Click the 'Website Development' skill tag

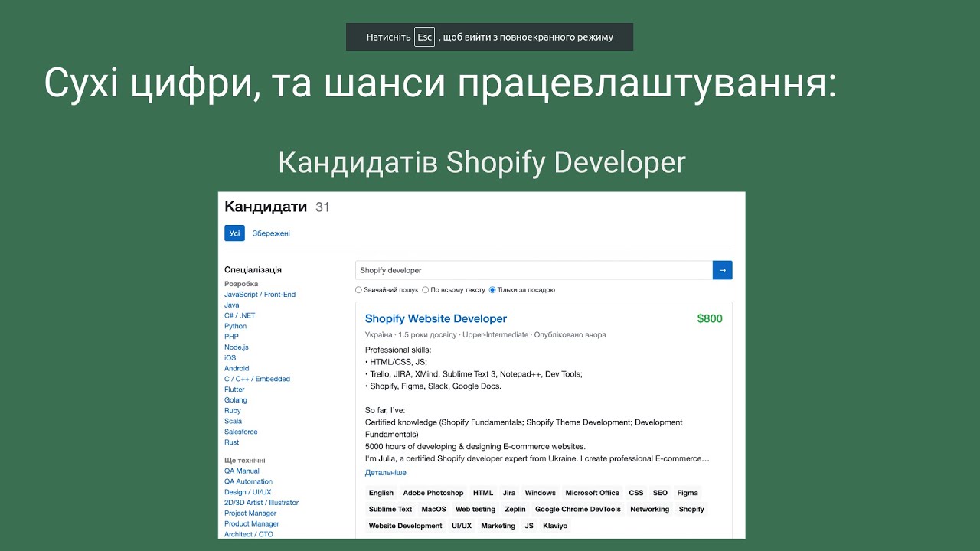[406, 526]
